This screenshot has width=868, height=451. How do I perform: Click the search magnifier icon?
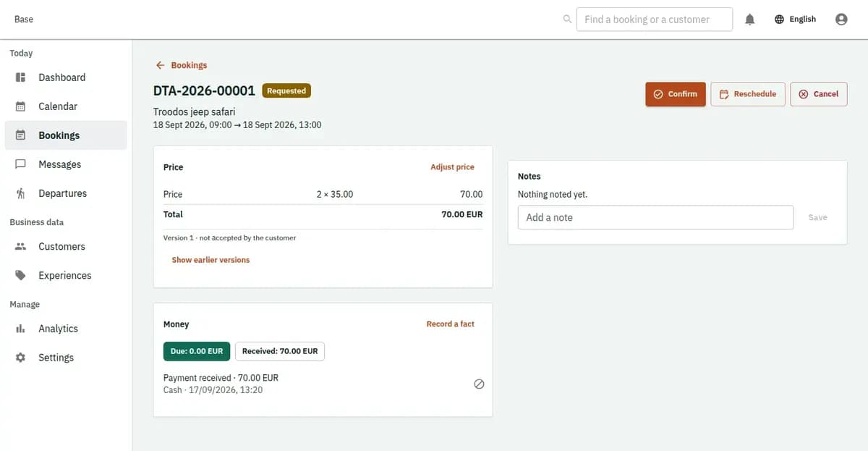click(x=568, y=20)
